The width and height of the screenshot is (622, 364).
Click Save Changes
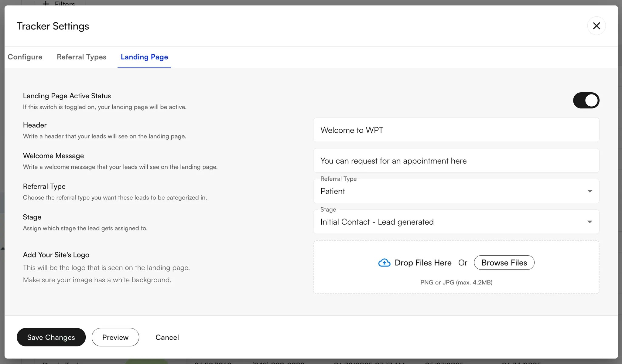pos(51,337)
